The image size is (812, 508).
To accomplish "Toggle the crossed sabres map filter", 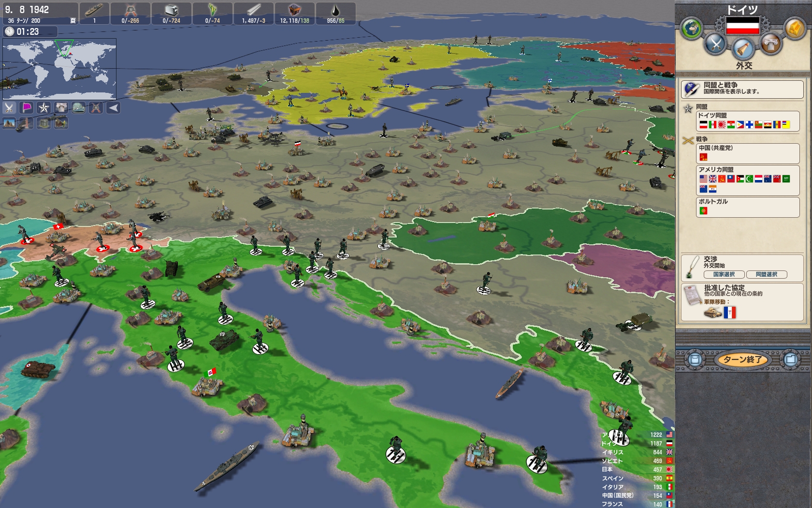I will [9, 108].
